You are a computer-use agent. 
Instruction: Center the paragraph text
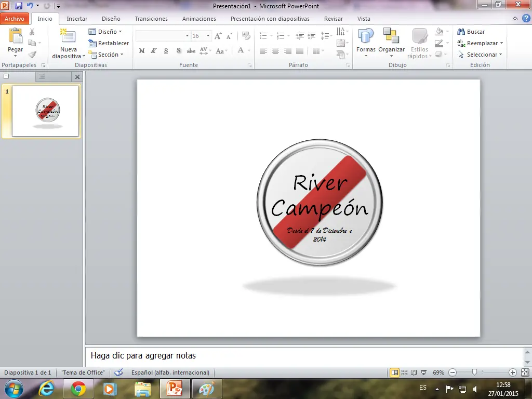click(x=275, y=51)
